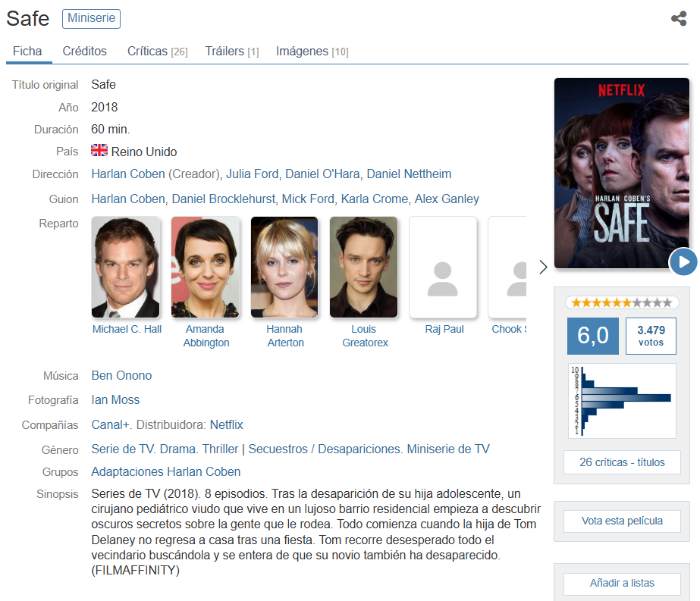This screenshot has height=601, width=700.
Task: Open Louis Greatorex's photo
Action: (364, 268)
